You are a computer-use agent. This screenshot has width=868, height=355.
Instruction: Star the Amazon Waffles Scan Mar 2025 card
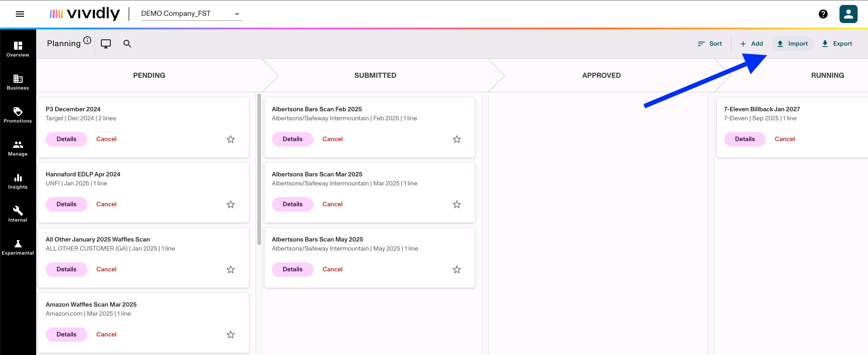point(231,335)
